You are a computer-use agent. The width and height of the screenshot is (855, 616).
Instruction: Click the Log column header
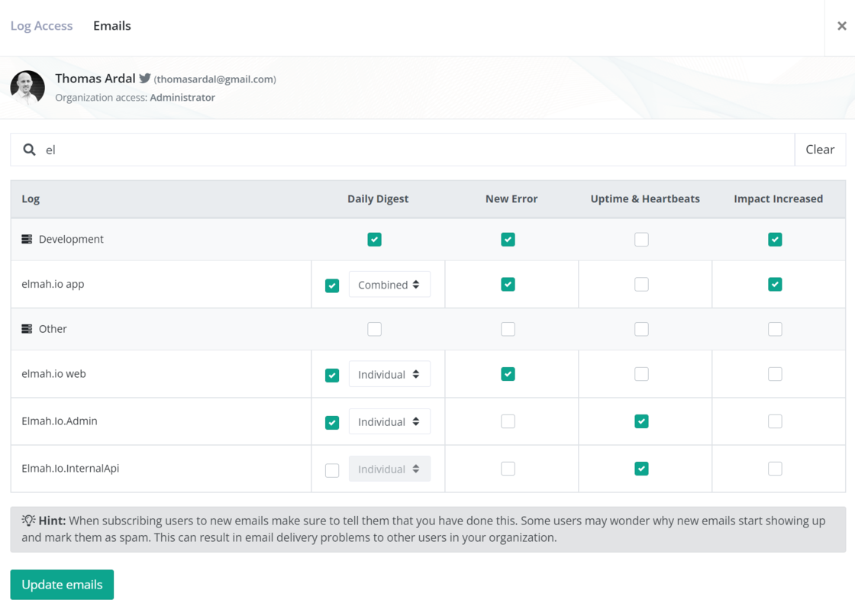(31, 199)
